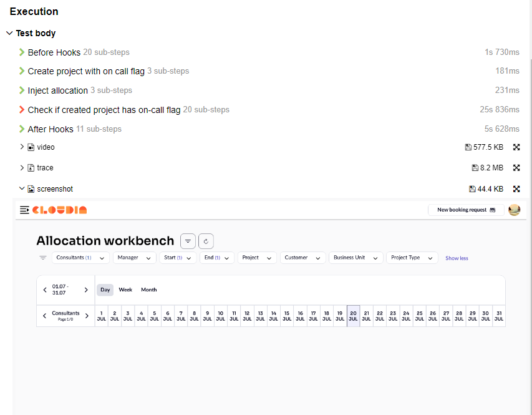The width and height of the screenshot is (532, 415).
Task: Click the refresh icon beside Allocation workbench
Action: tap(206, 241)
